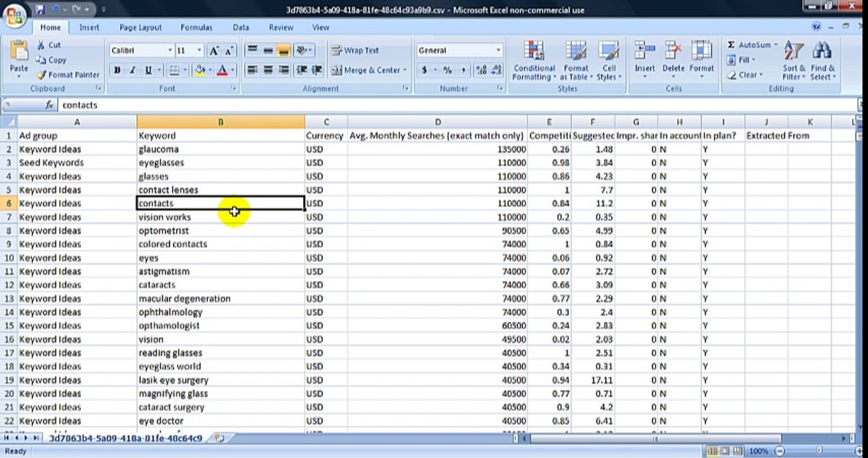The width and height of the screenshot is (868, 458).
Task: Open the Page Layout tab
Action: [140, 27]
